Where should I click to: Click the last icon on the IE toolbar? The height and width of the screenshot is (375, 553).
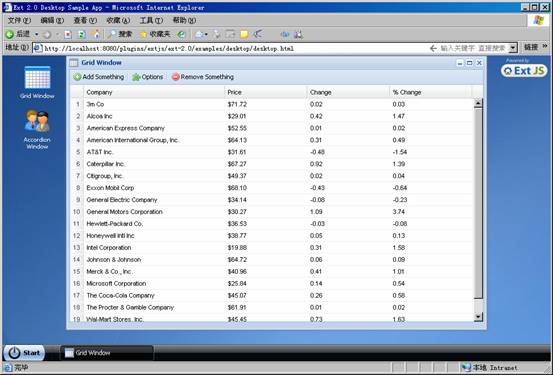point(298,34)
